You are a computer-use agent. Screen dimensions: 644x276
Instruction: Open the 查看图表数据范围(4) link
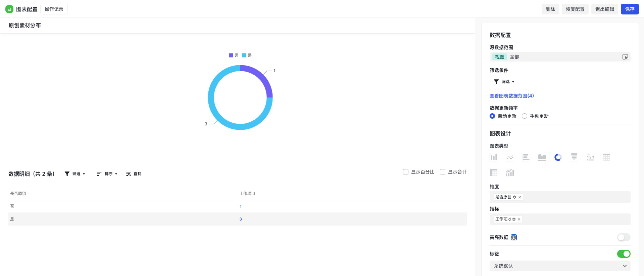511,96
